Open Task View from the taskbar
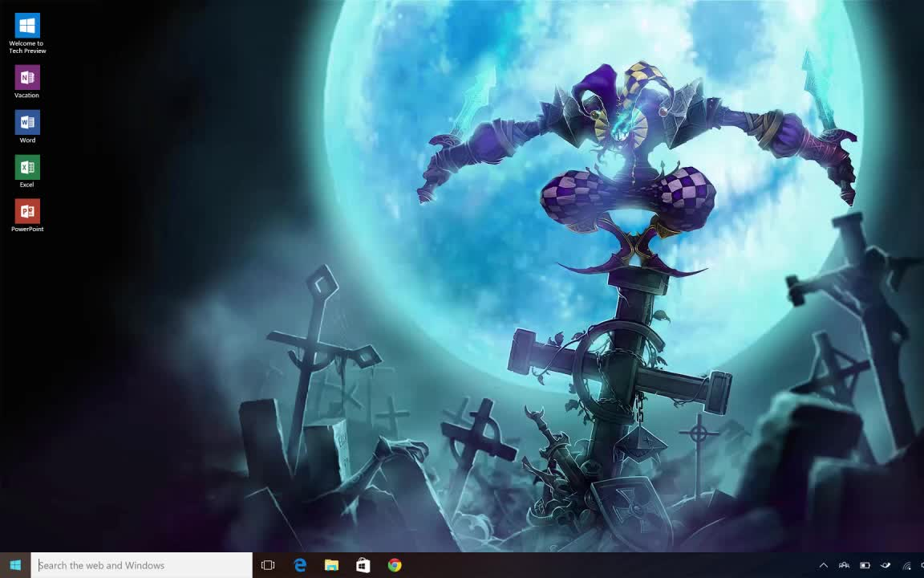The image size is (924, 578). point(268,565)
